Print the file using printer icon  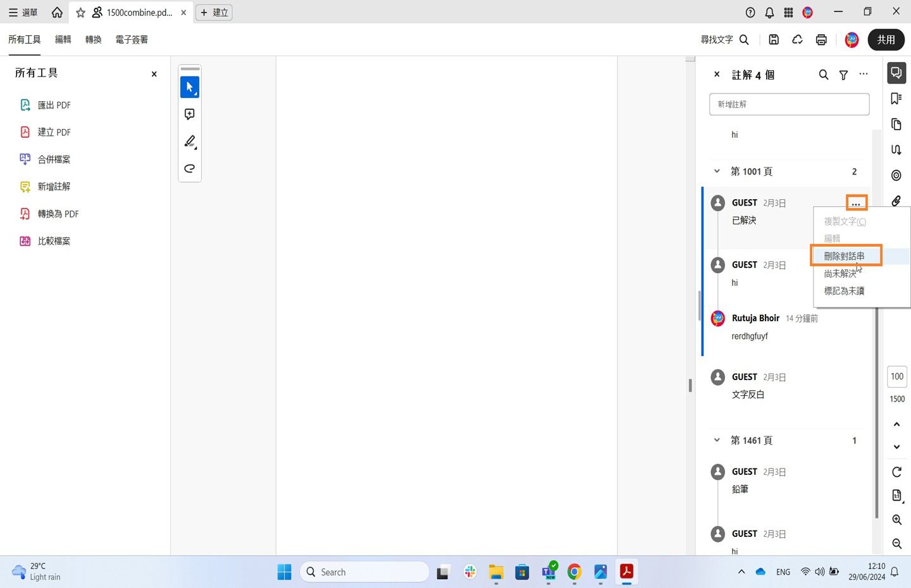point(821,39)
